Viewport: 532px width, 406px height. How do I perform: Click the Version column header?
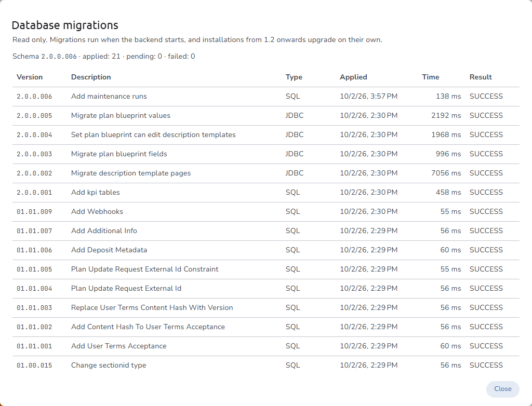tap(30, 77)
